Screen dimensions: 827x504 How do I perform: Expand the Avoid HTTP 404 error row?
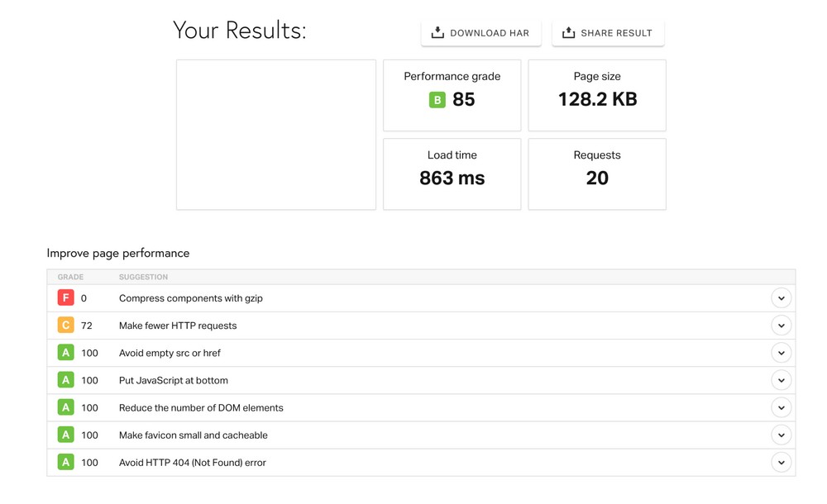(x=781, y=462)
